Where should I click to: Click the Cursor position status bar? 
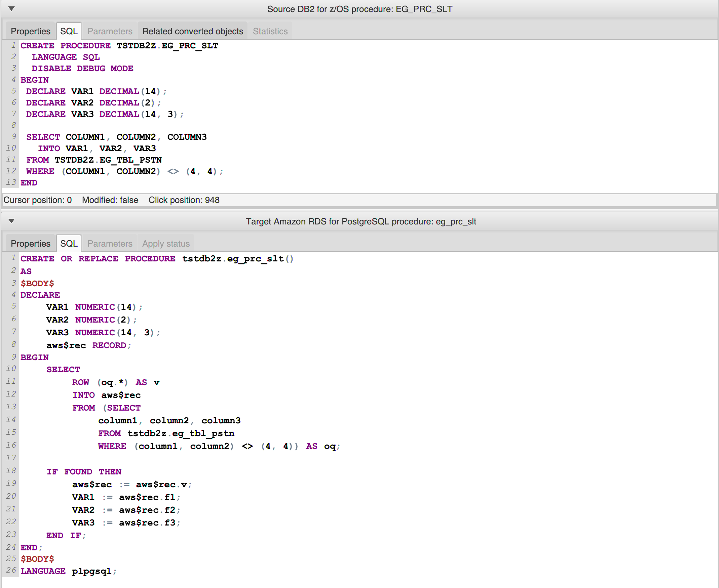38,200
